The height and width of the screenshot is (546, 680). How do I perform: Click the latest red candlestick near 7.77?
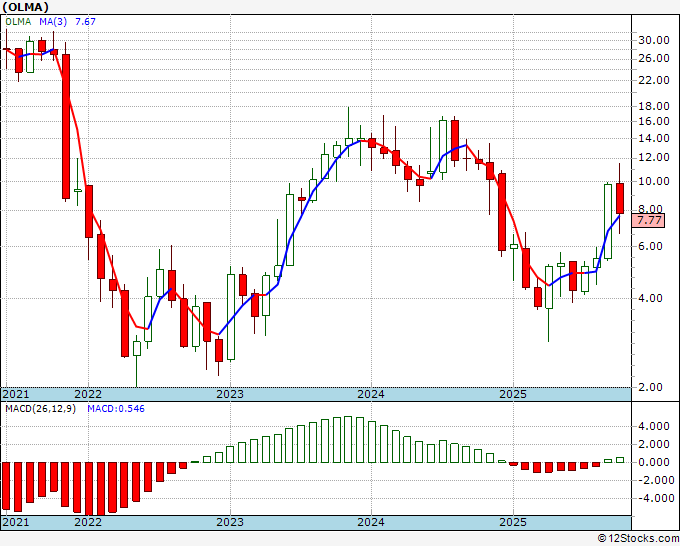click(x=620, y=198)
